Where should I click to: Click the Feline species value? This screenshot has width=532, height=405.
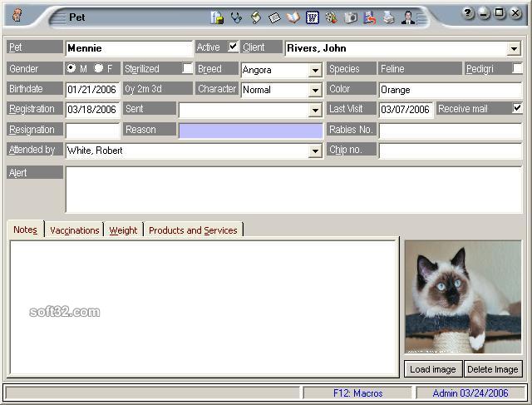click(x=392, y=69)
